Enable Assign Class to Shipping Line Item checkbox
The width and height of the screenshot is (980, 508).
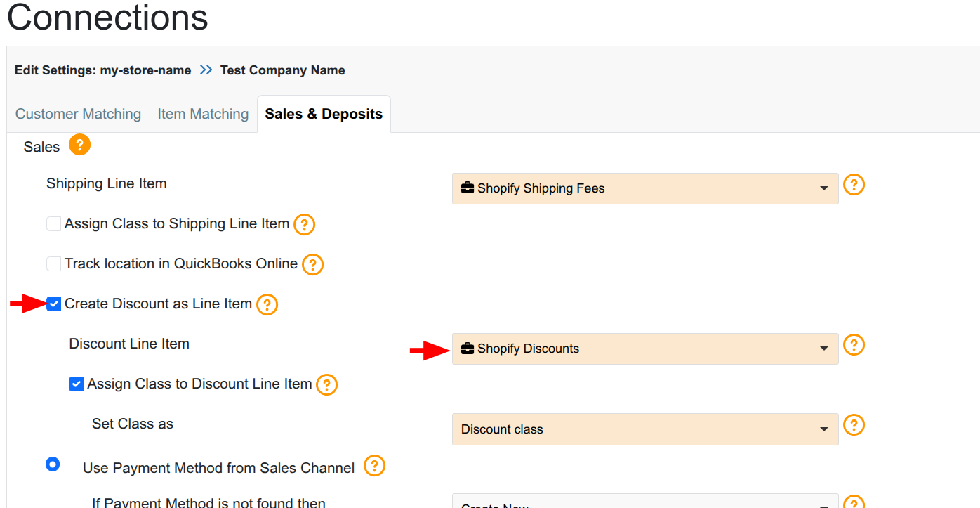point(54,224)
